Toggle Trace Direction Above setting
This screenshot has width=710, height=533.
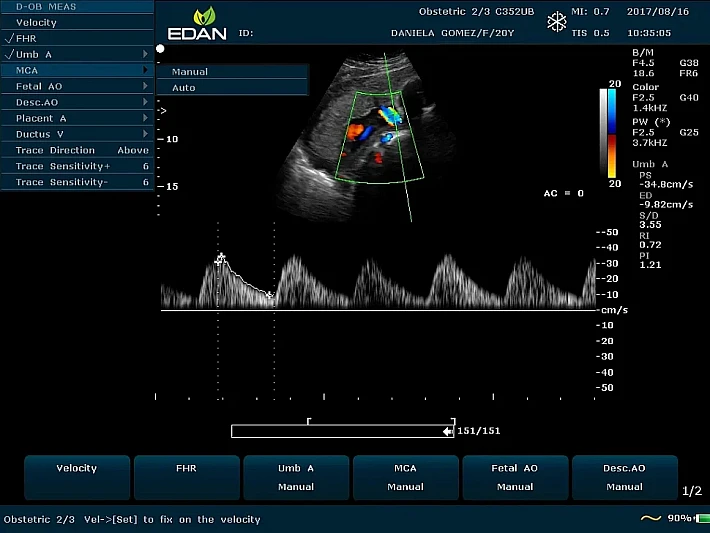tap(80, 150)
